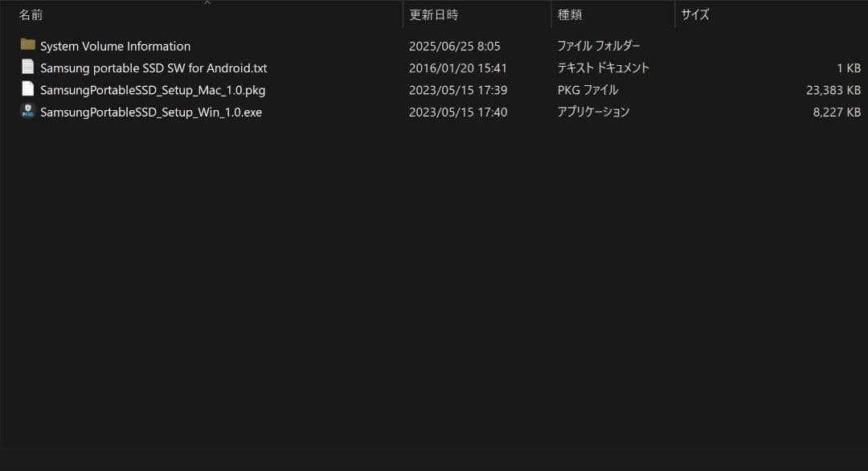Click the System Volume Information folder icon
Image resolution: width=868 pixels, height=471 pixels.
tap(27, 46)
